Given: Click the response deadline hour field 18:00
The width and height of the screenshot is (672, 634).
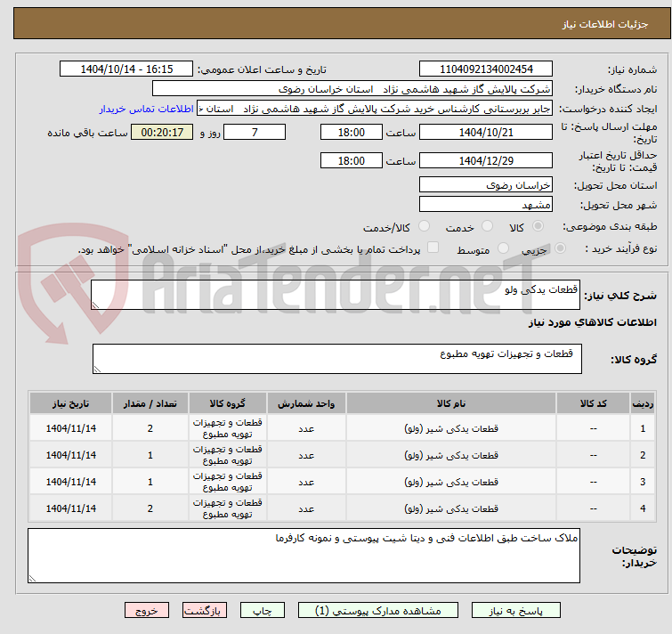Looking at the screenshot, I should 351,132.
